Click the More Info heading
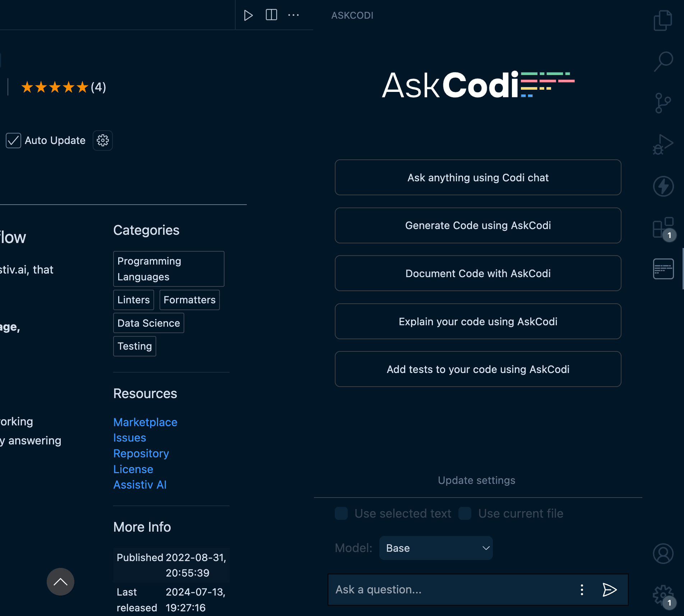The image size is (684, 616). point(142,527)
